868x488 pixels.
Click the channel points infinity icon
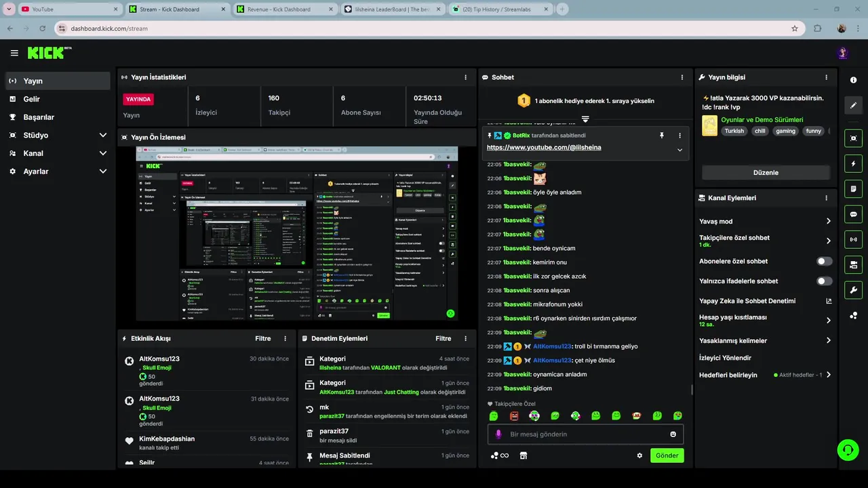tap(500, 455)
